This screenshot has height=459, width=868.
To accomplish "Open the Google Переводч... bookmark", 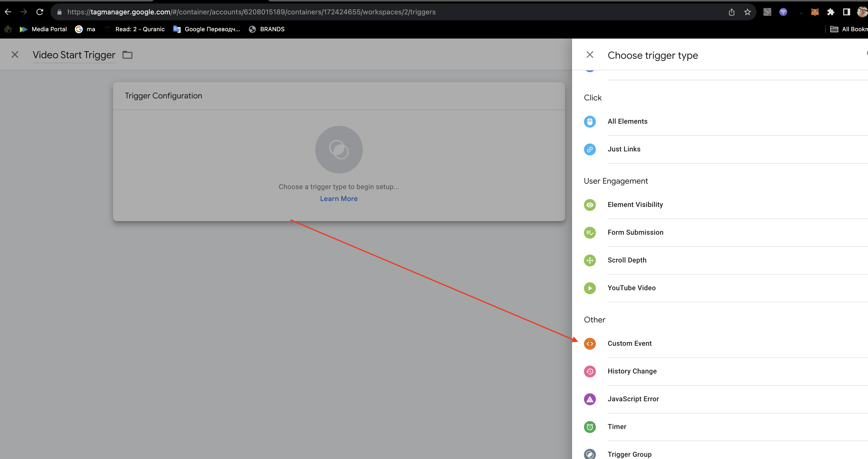I will [206, 29].
